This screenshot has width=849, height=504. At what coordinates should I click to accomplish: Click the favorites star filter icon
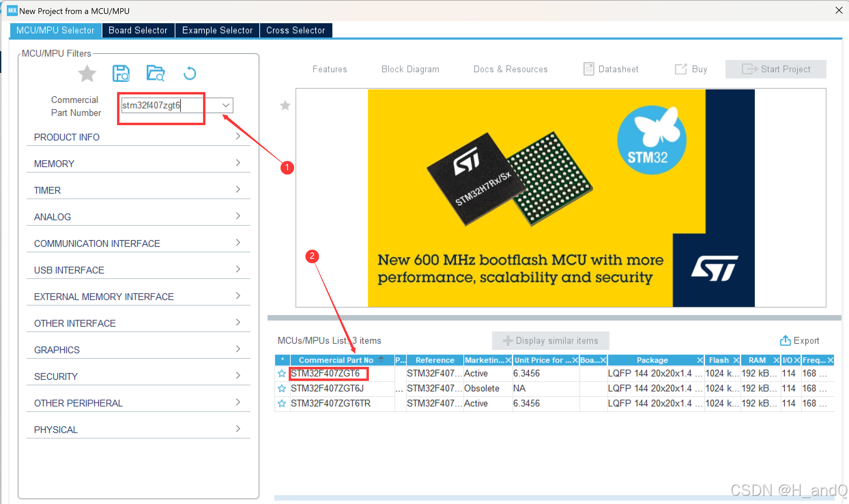tap(87, 73)
